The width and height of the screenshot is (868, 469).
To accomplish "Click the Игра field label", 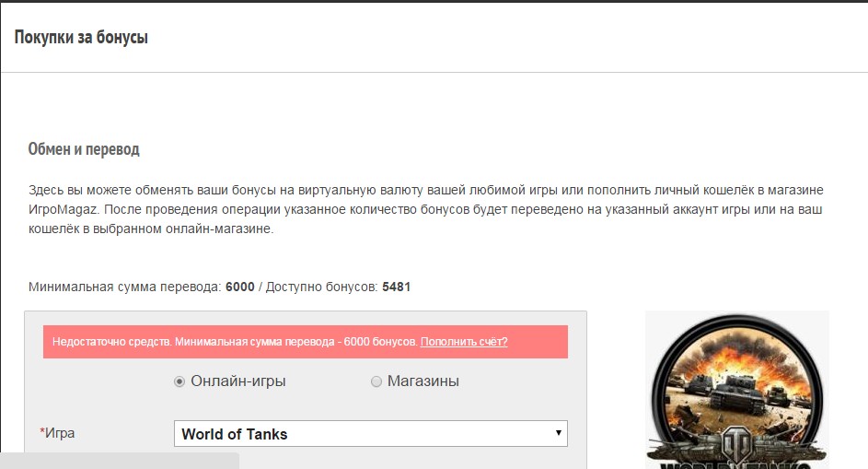I will click(x=60, y=433).
